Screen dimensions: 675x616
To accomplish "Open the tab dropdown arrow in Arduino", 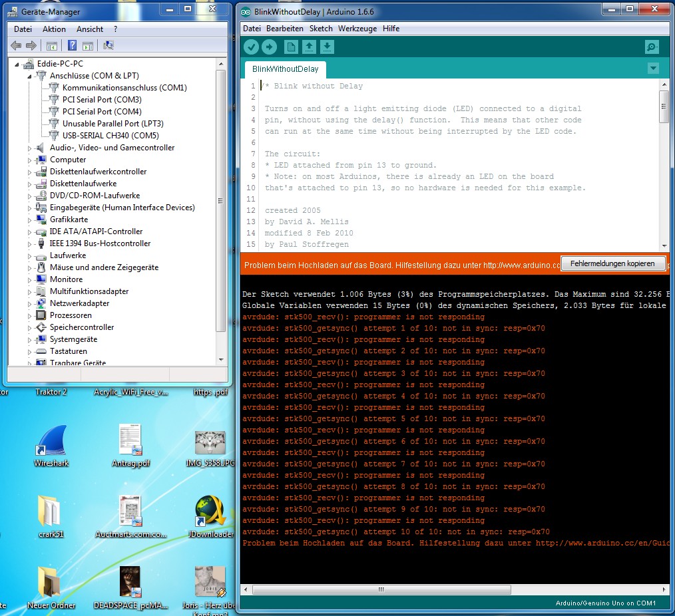I will pyautogui.click(x=653, y=68).
